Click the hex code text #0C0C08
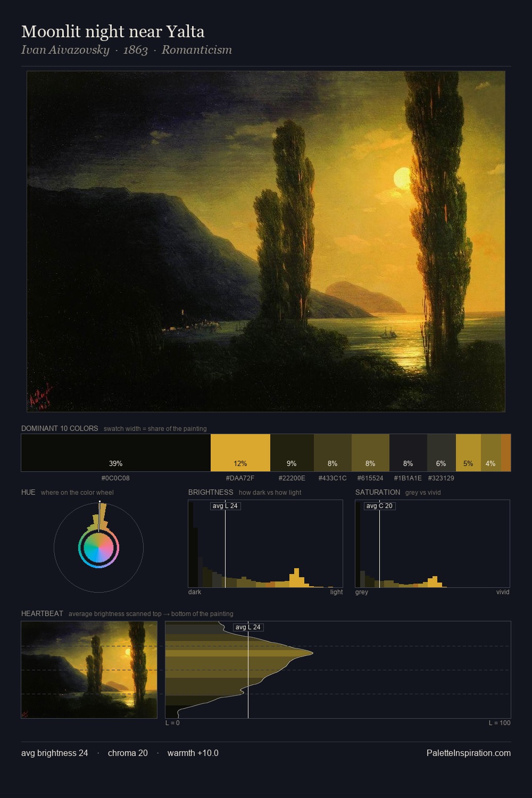Image resolution: width=532 pixels, height=798 pixels. (x=115, y=478)
